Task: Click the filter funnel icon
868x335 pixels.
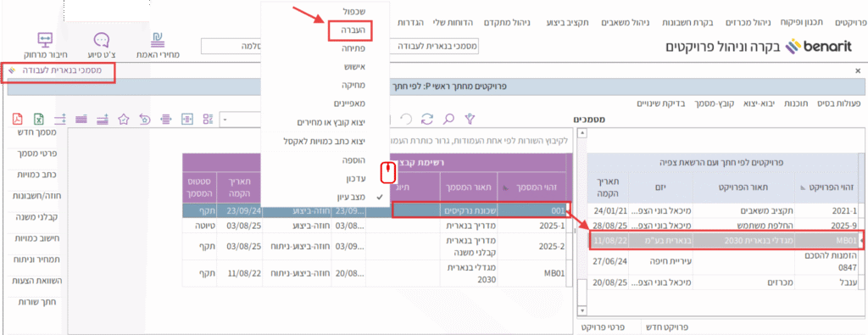Action: tap(470, 118)
